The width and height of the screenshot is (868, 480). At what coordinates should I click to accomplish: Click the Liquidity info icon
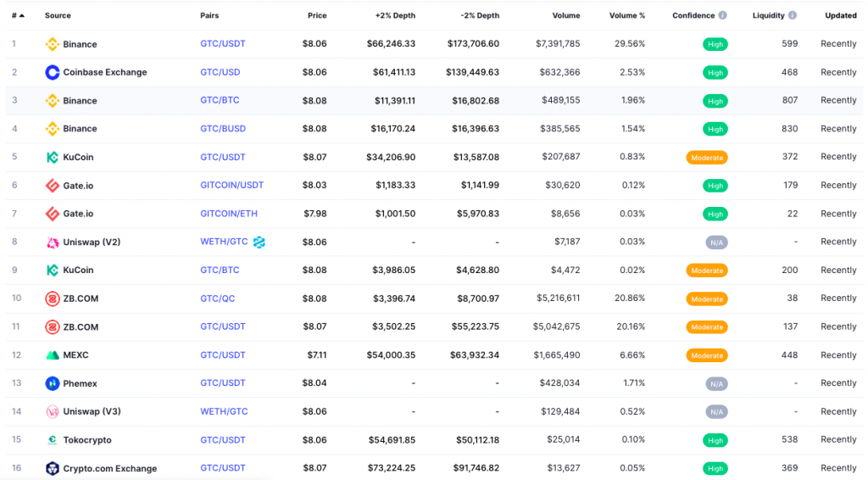pos(793,15)
